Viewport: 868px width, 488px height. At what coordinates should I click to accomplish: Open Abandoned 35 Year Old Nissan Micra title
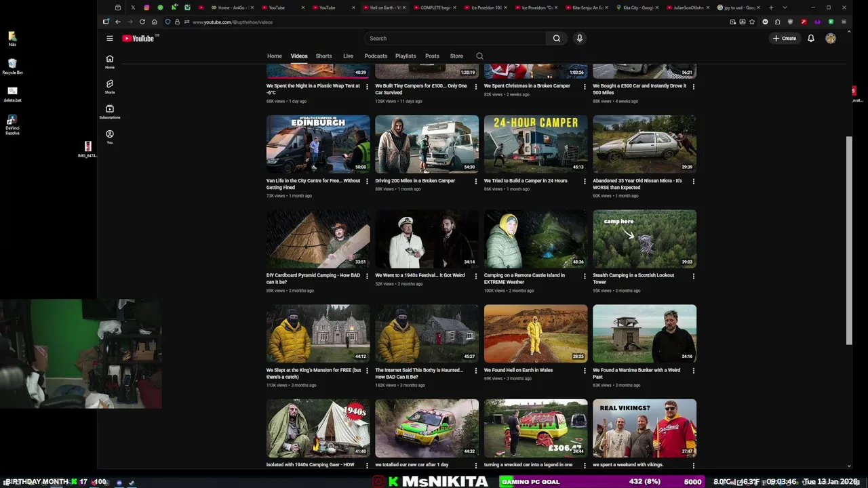[x=637, y=184]
